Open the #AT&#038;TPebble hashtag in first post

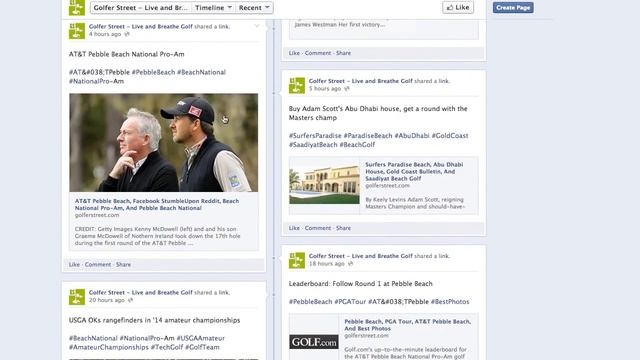point(99,72)
